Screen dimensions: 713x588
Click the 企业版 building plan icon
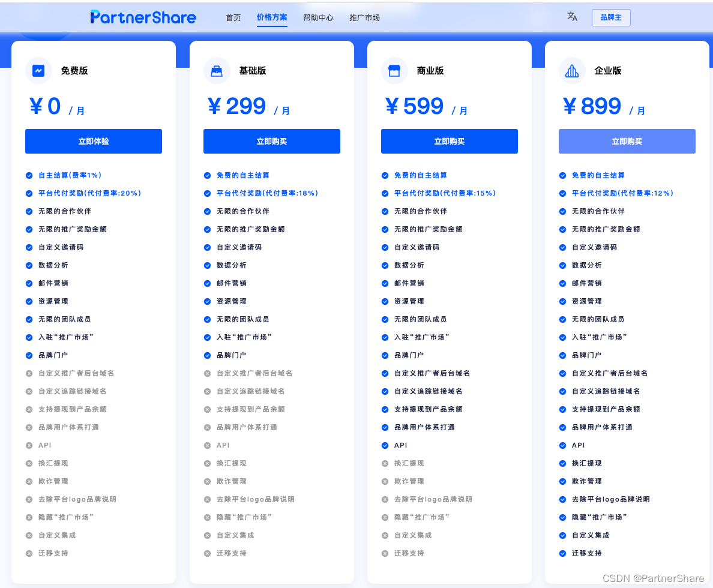tap(572, 70)
